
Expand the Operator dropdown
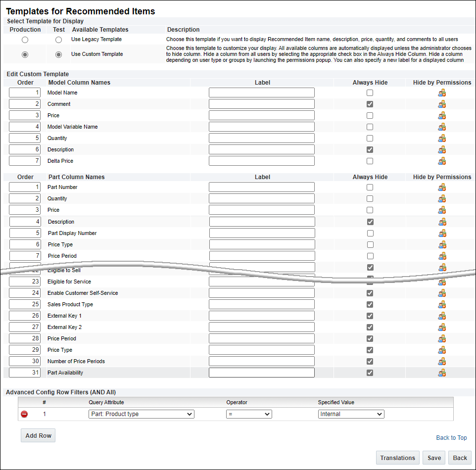point(249,414)
